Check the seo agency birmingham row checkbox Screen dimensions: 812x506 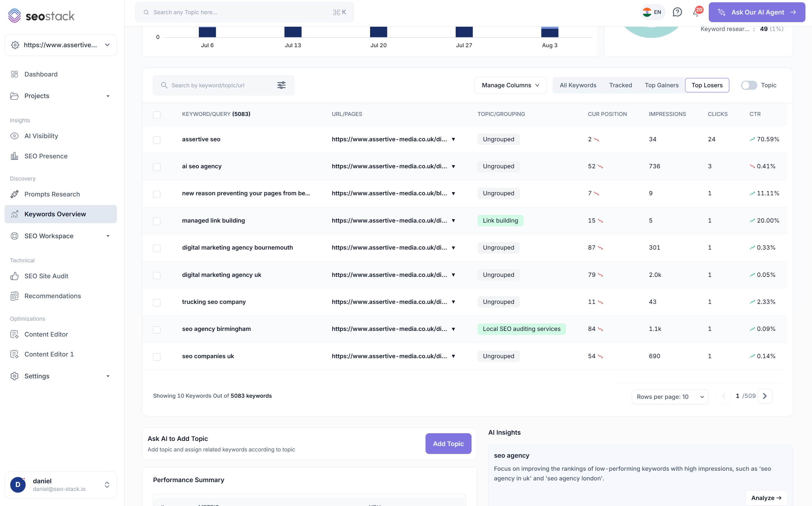pyautogui.click(x=157, y=330)
